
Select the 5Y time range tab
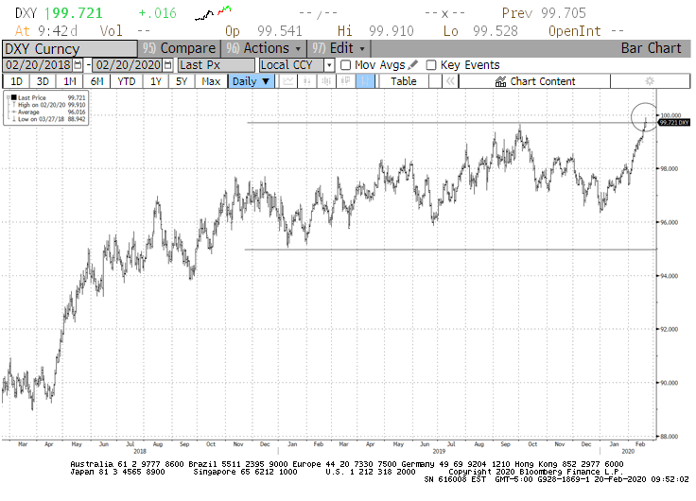(x=183, y=81)
